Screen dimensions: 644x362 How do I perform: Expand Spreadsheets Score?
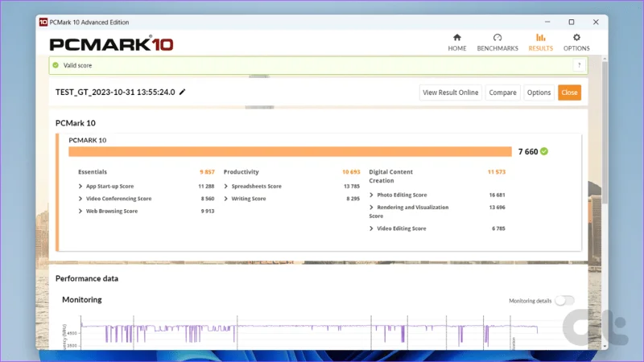[225, 187]
